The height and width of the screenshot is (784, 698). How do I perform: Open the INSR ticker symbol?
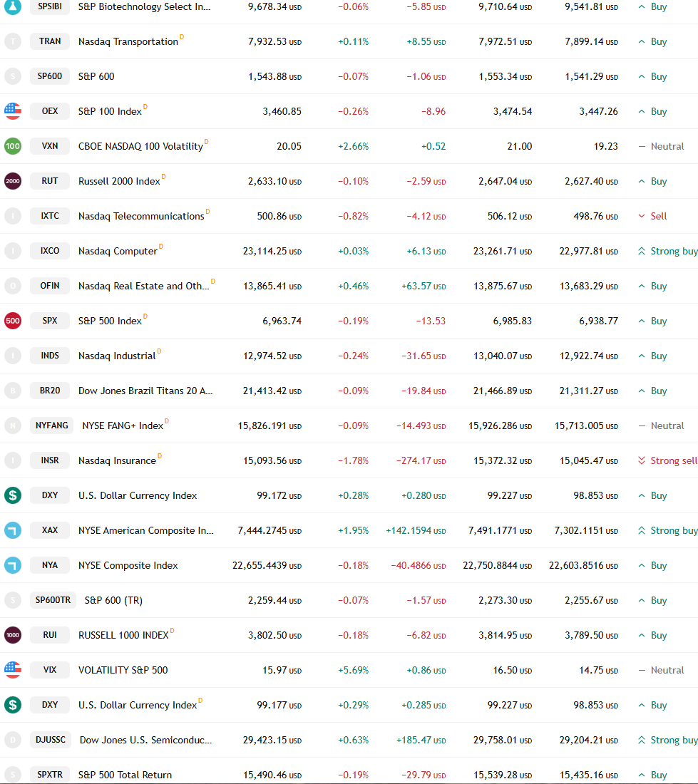click(x=50, y=460)
